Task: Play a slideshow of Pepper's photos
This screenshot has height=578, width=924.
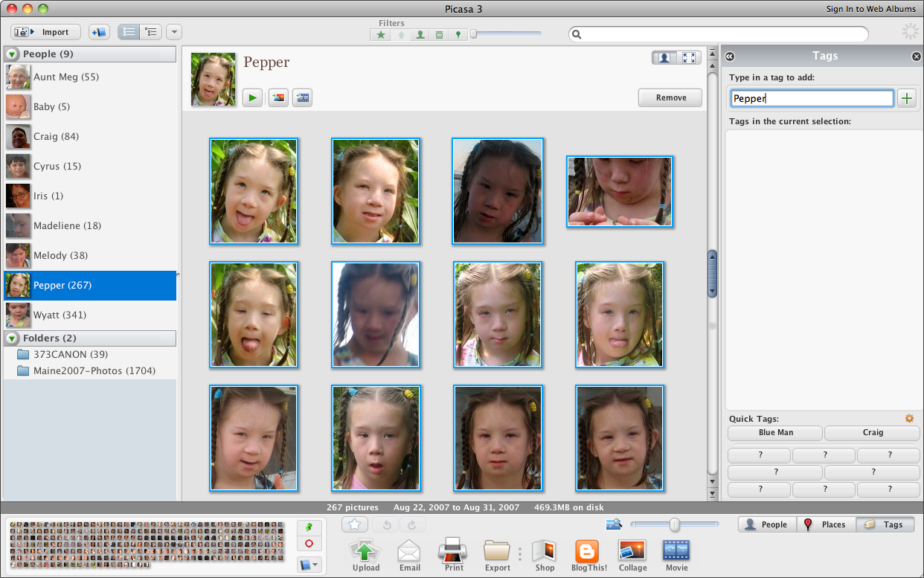Action: coord(252,97)
